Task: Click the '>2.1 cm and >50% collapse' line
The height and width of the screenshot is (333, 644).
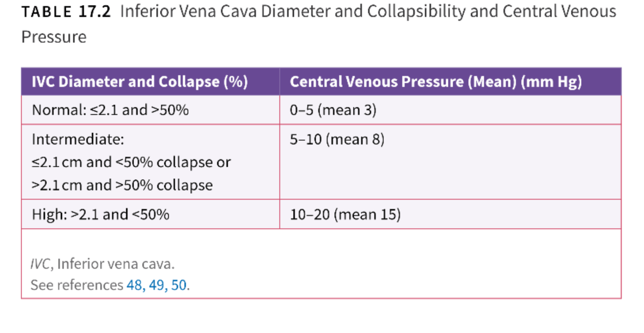Action: 122,185
